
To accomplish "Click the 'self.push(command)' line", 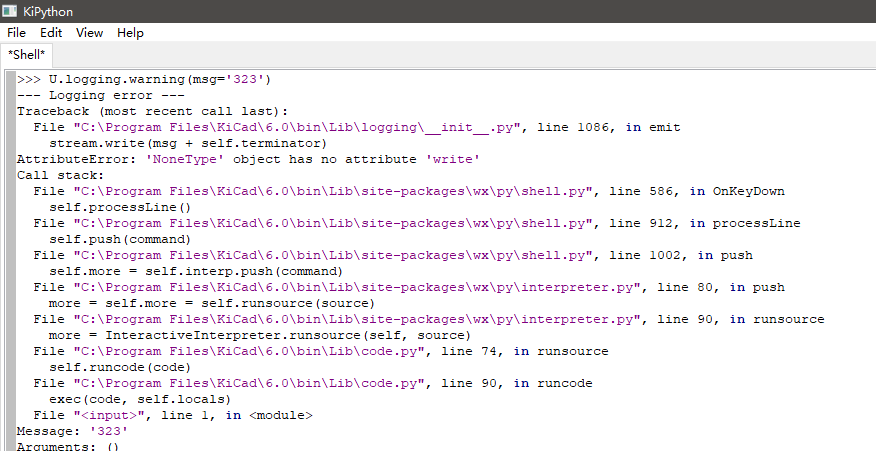I will pos(120,239).
